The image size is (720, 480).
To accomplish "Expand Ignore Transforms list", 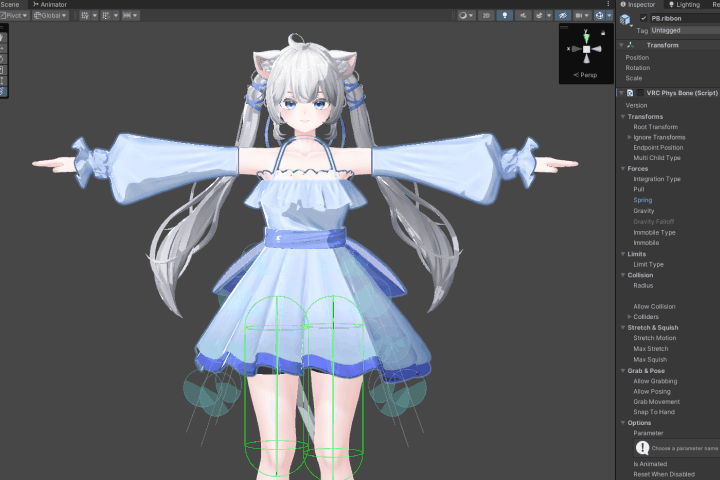I will 629,137.
